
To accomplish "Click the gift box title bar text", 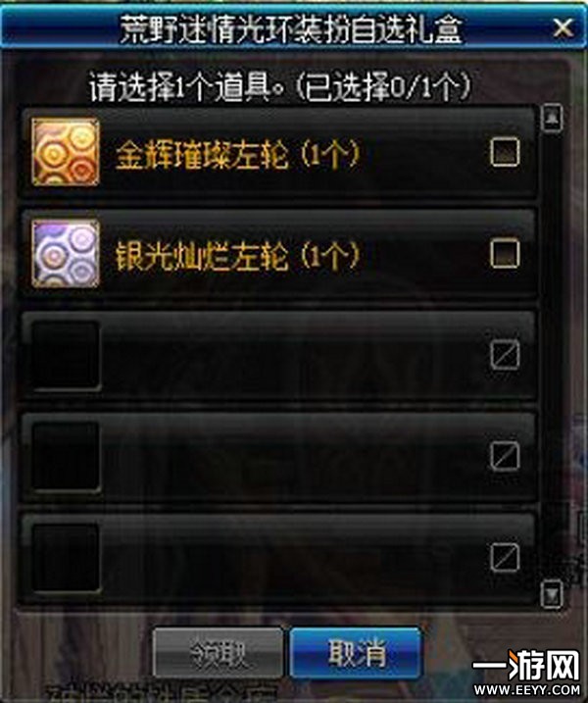I will click(x=290, y=28).
